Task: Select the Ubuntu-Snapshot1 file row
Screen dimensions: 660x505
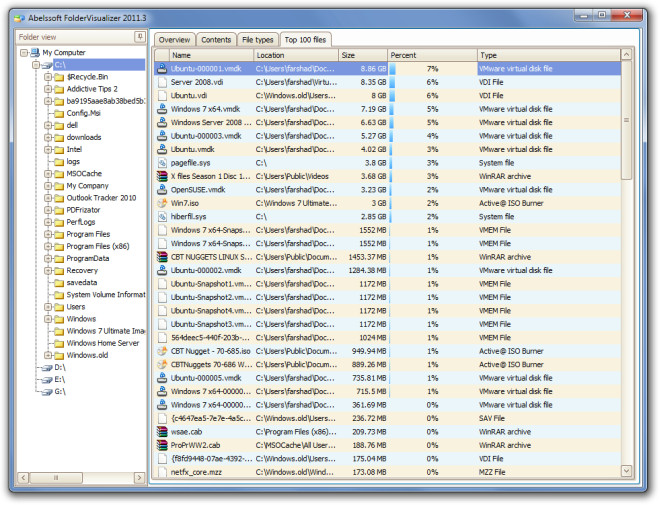Action: [x=388, y=284]
